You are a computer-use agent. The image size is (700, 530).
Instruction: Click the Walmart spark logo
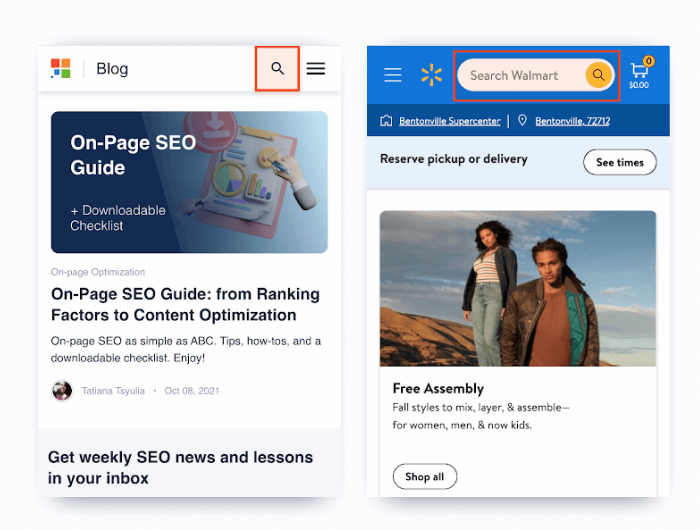tap(431, 75)
